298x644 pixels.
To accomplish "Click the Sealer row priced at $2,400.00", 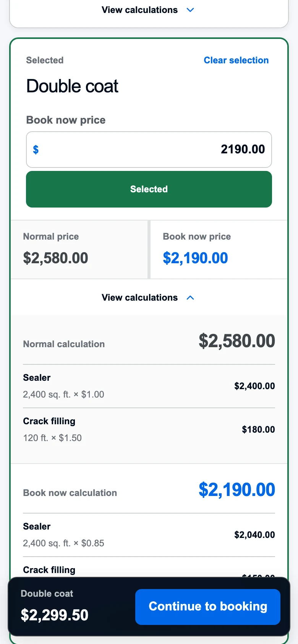I will point(149,386).
